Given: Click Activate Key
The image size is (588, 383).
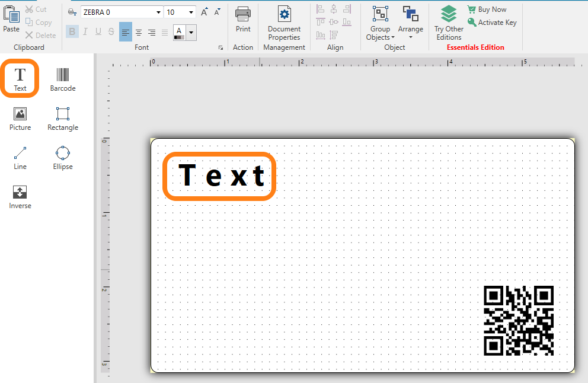Looking at the screenshot, I should (491, 23).
